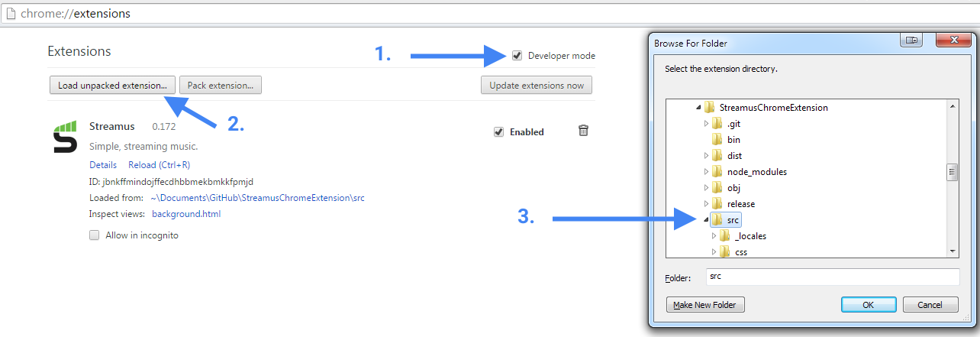Inspect the background.html view link
The image size is (980, 337).
[186, 214]
